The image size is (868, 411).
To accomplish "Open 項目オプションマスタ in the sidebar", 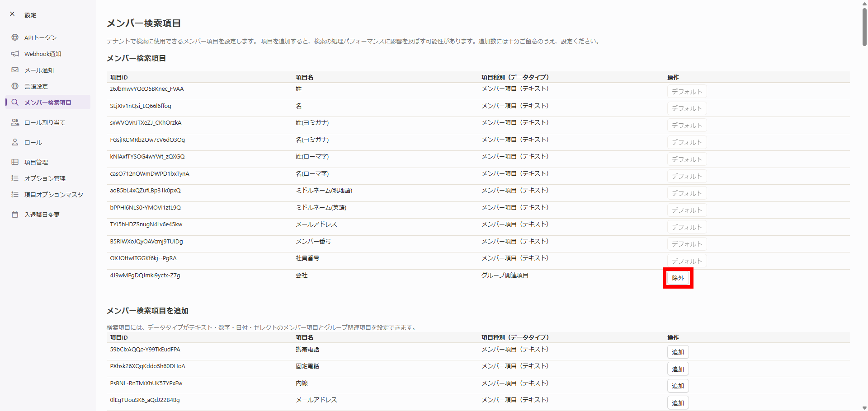I will (53, 195).
